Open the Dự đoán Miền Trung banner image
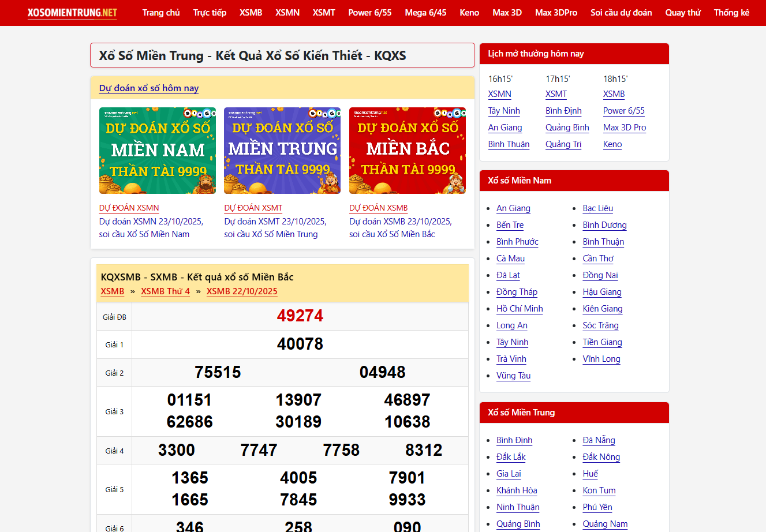Image resolution: width=766 pixels, height=532 pixels. (282, 151)
